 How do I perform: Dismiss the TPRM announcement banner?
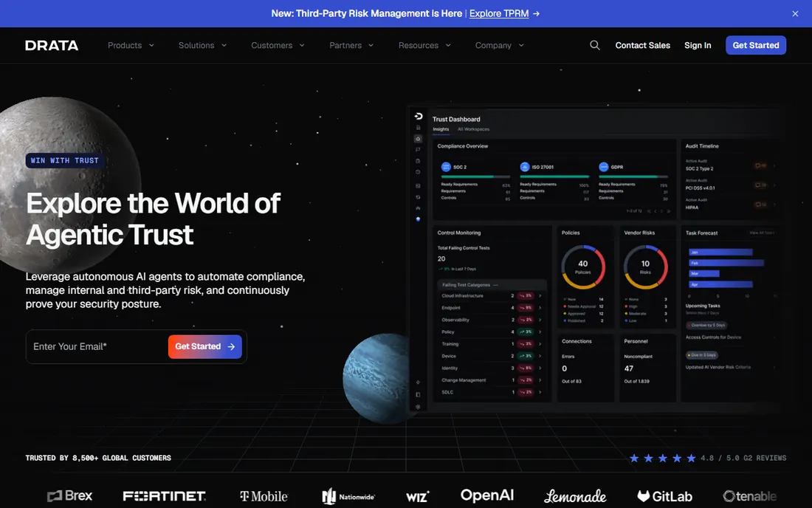pyautogui.click(x=795, y=13)
